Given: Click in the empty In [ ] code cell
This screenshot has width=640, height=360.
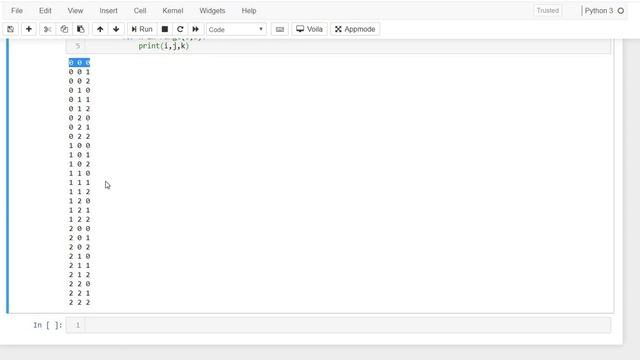Looking at the screenshot, I should (x=348, y=325).
